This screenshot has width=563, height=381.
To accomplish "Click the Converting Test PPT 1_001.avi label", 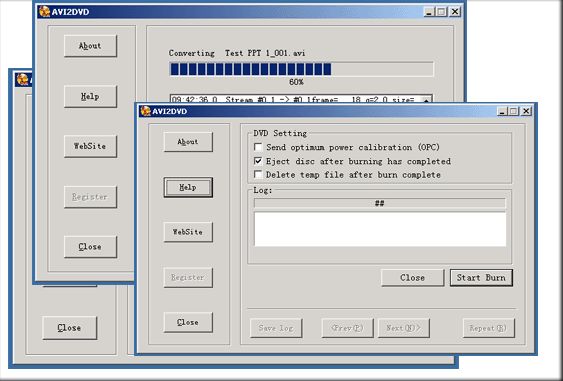I will pyautogui.click(x=237, y=53).
